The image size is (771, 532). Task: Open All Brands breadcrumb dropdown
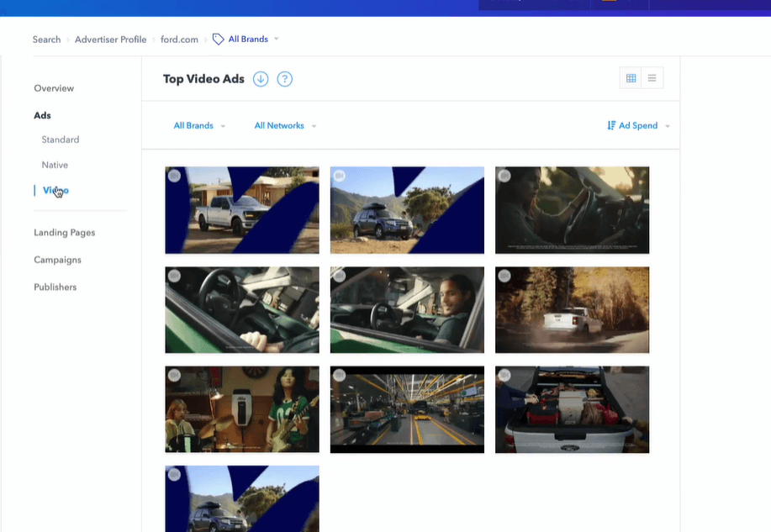coord(276,40)
